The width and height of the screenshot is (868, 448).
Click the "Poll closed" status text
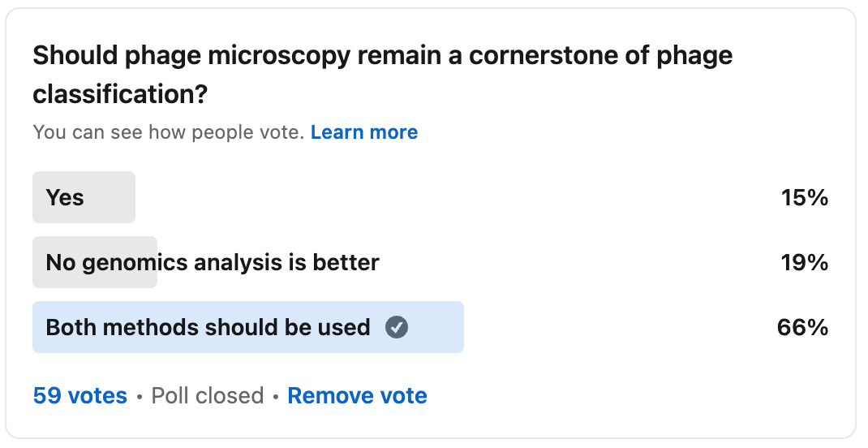(208, 396)
